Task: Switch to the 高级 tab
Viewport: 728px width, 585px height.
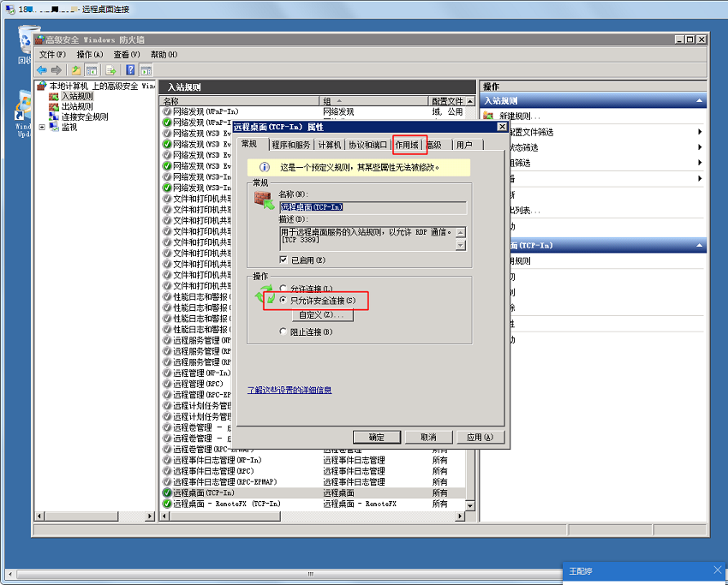Action: (x=435, y=145)
